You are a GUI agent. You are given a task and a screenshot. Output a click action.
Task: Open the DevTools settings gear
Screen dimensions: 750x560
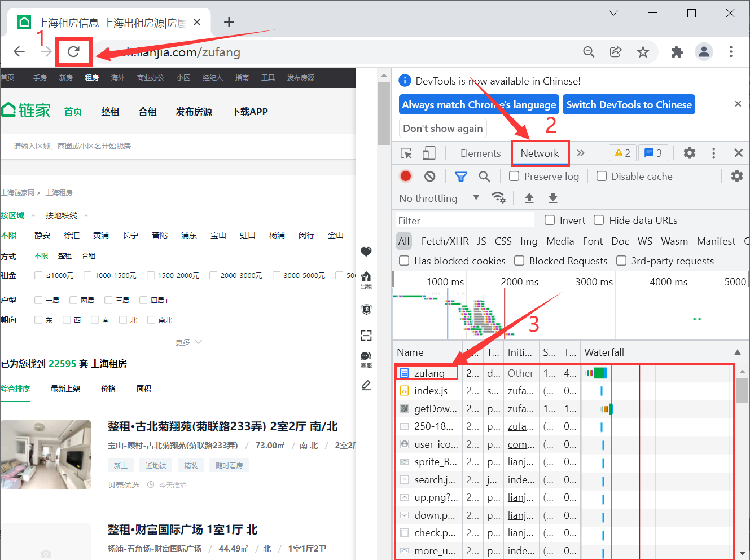[689, 153]
